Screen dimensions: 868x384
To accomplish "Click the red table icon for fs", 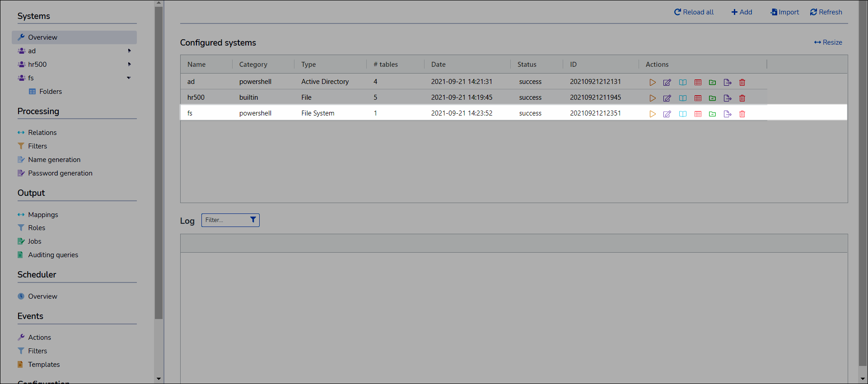I will (x=698, y=114).
